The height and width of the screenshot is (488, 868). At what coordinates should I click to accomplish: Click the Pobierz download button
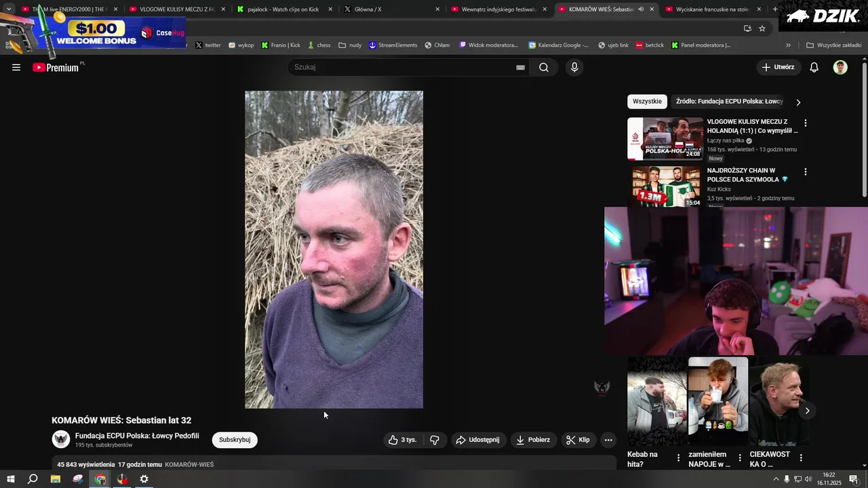pyautogui.click(x=533, y=440)
